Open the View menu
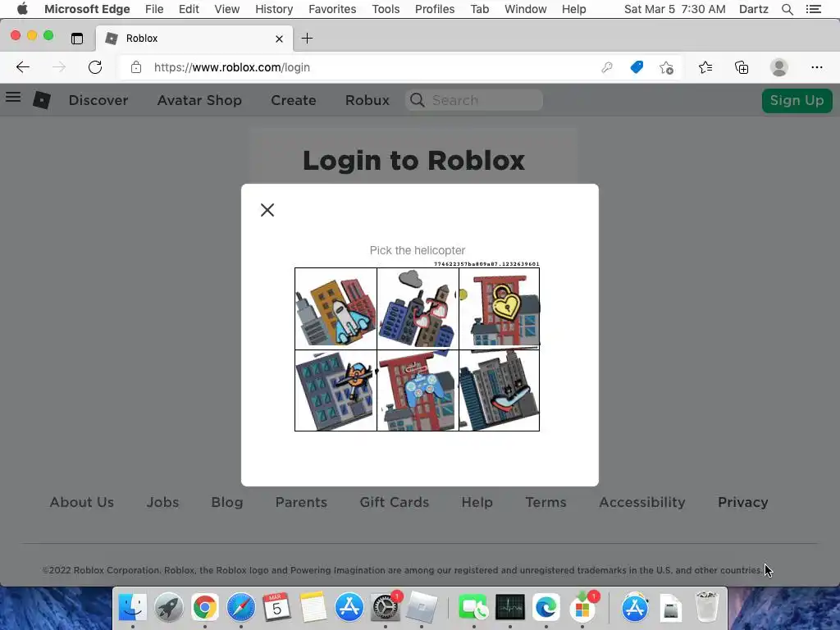The image size is (840, 630). tap(227, 9)
